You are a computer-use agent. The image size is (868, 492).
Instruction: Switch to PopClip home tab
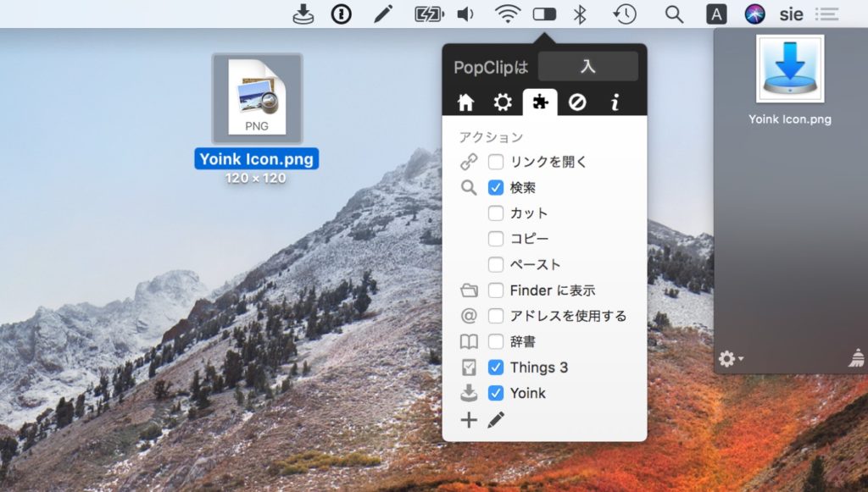pyautogui.click(x=465, y=102)
